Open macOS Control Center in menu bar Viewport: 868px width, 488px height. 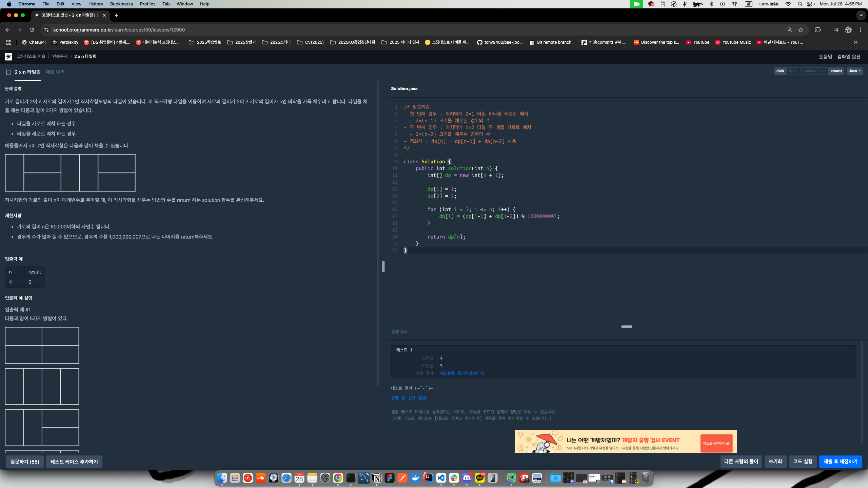tap(810, 4)
